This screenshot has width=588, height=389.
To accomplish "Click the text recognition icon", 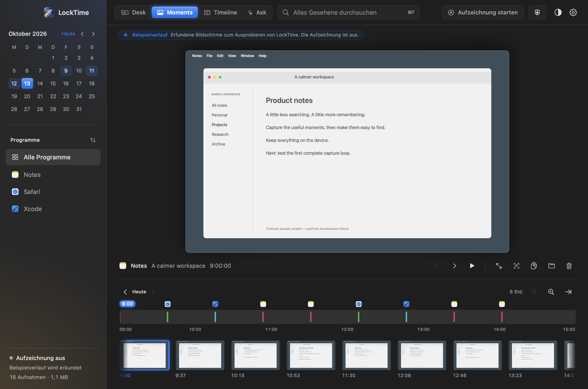I will pos(516,266).
